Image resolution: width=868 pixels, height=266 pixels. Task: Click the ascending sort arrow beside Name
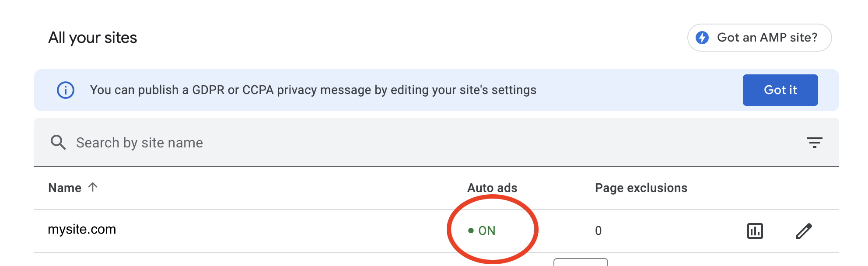[93, 187]
